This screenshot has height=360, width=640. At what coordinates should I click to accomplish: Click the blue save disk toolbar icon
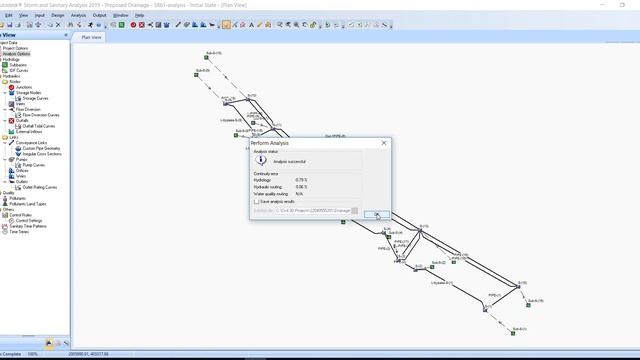click(x=10, y=25)
